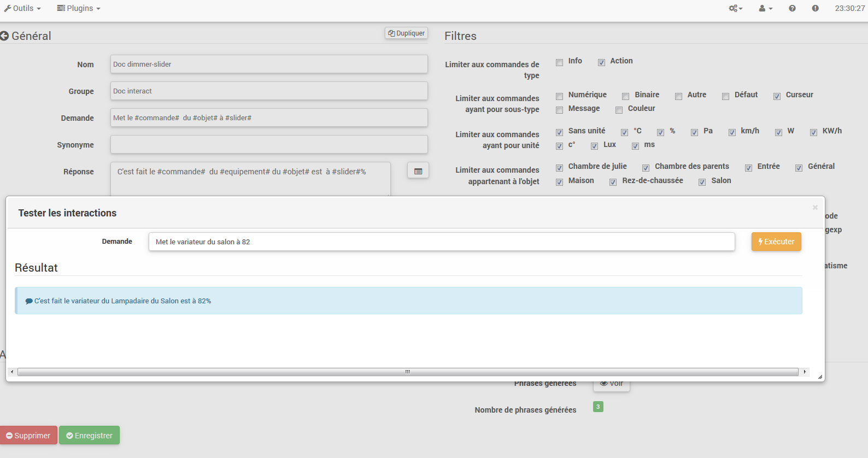Click the Demande test input field
This screenshot has width=868, height=458.
tap(441, 242)
